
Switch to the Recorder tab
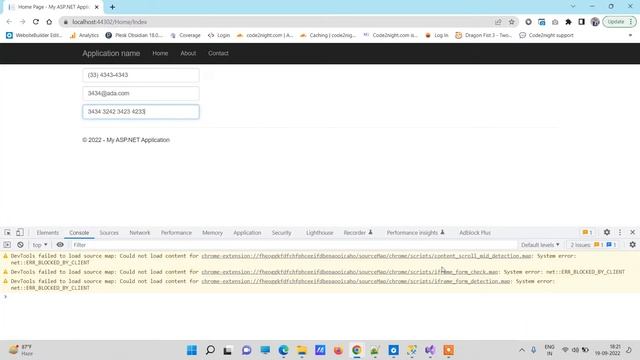[x=358, y=233]
